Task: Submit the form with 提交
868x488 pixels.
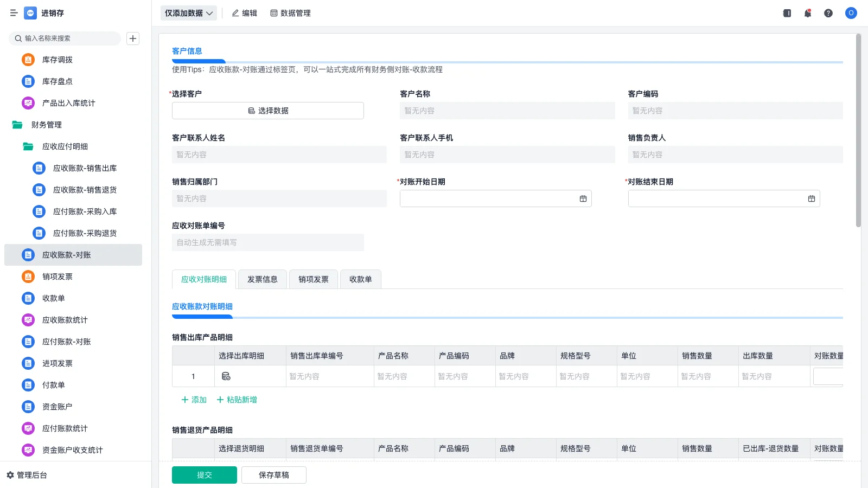Action: point(205,475)
